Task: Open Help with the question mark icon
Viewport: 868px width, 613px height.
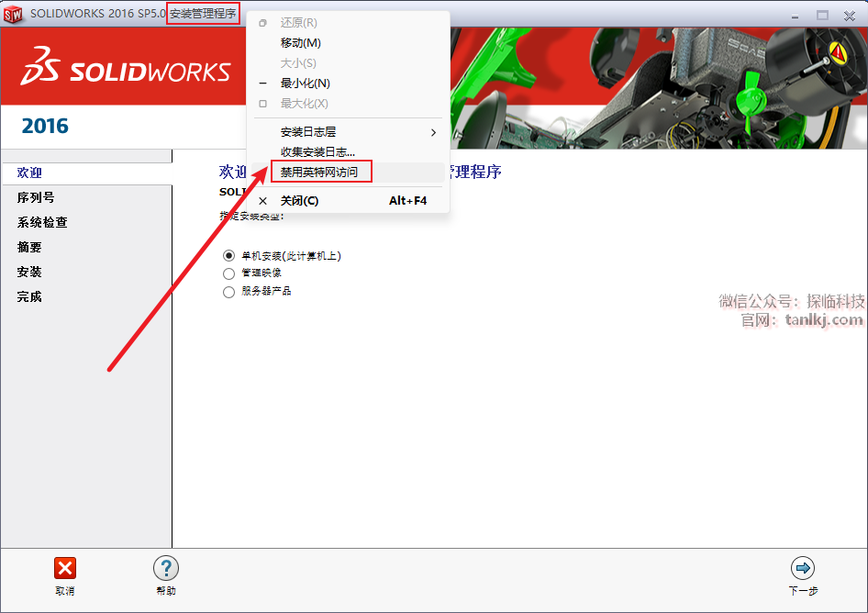Action: click(x=166, y=568)
